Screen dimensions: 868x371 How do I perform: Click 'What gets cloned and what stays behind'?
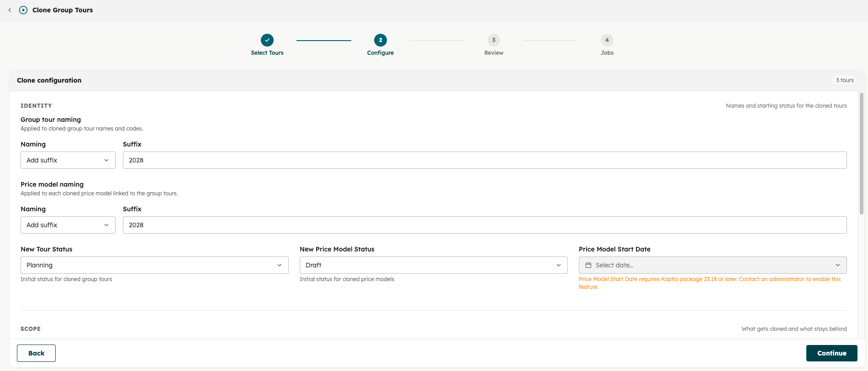tap(794, 329)
